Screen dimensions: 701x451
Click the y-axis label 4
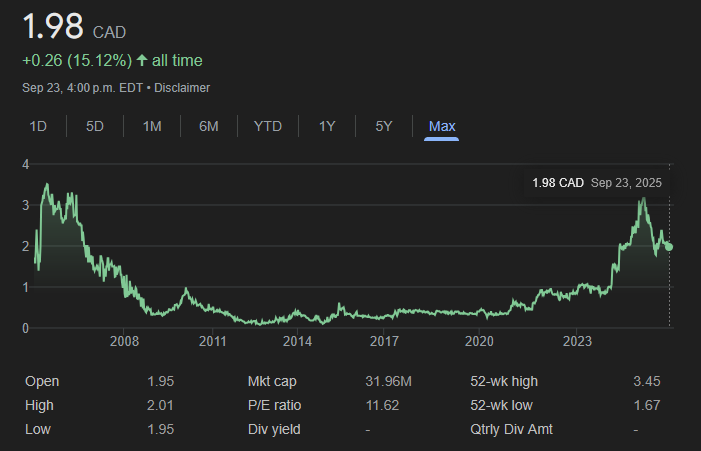click(x=25, y=164)
